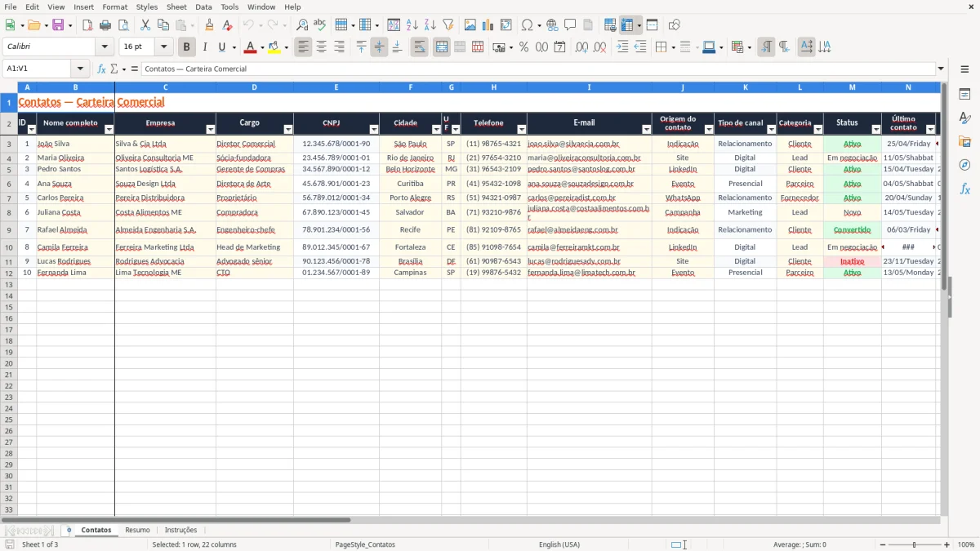This screenshot has width=980, height=551.
Task: Open filter dropdown on Cargo column
Action: 288,130
